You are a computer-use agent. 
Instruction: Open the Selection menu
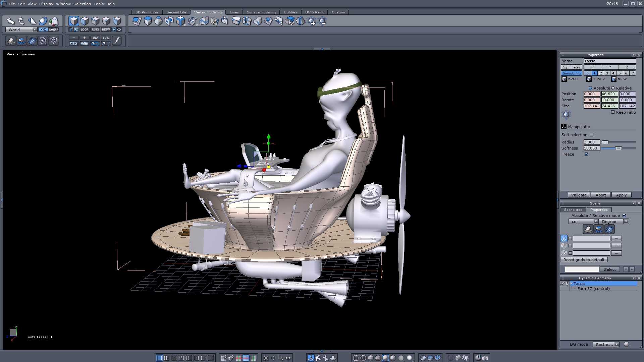(x=82, y=4)
